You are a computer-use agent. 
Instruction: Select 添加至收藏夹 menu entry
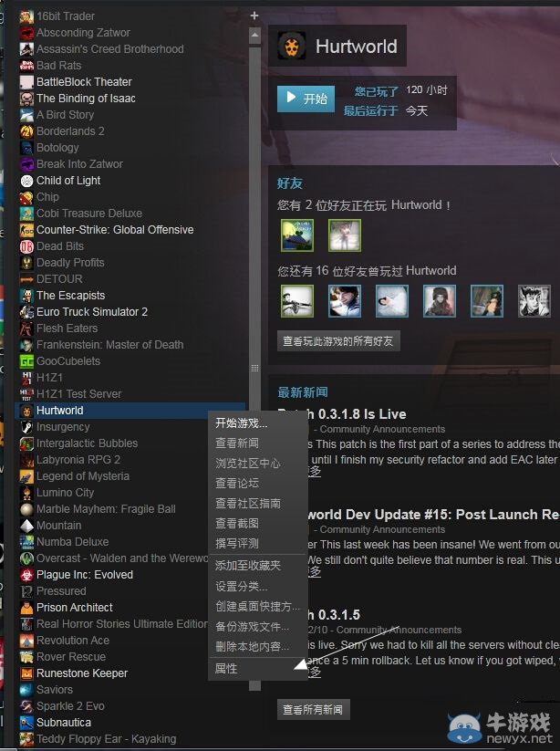coord(248,566)
